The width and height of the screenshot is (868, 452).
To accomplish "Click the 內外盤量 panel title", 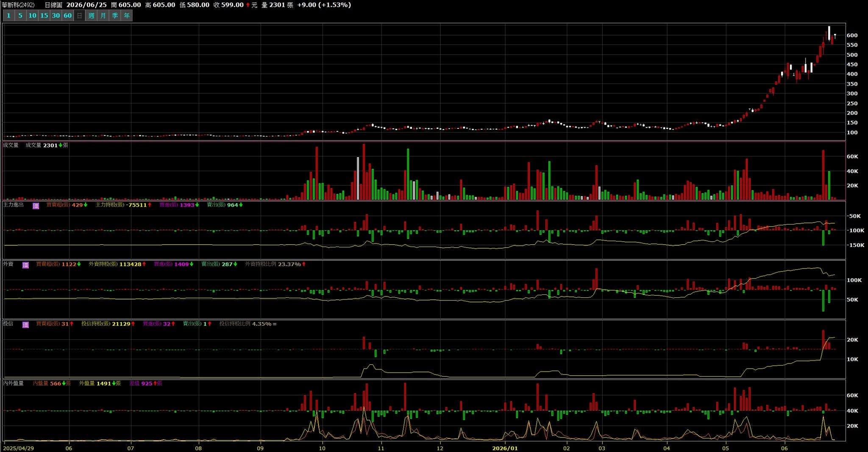I will (14, 384).
